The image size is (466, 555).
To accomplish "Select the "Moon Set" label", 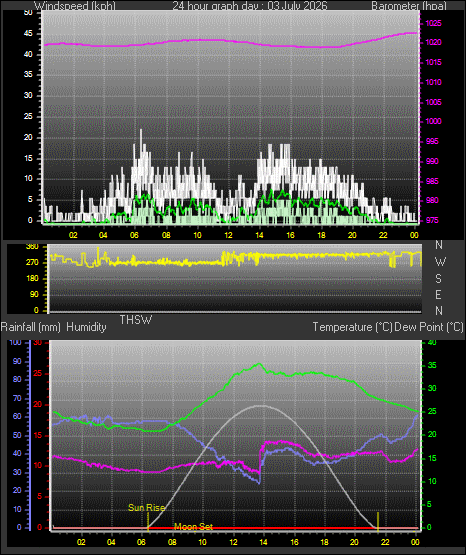I will click(194, 527).
